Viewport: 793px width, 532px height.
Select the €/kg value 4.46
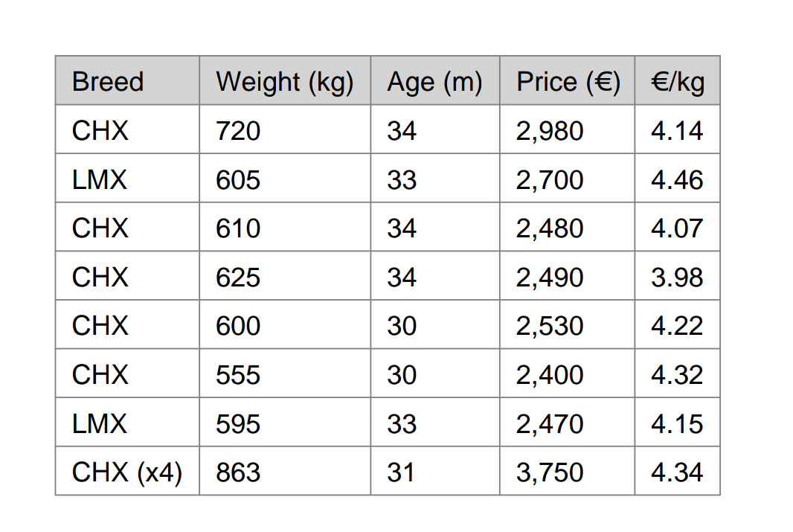tap(677, 179)
